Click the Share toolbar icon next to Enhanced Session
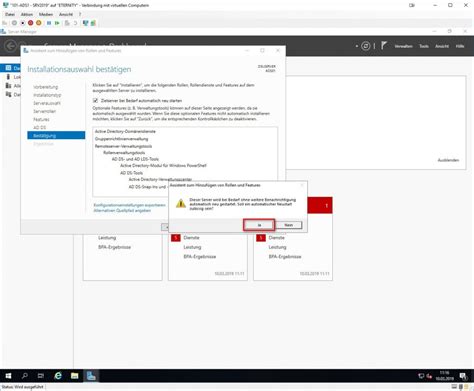Screen dimensions: 474x391 pos(93,23)
